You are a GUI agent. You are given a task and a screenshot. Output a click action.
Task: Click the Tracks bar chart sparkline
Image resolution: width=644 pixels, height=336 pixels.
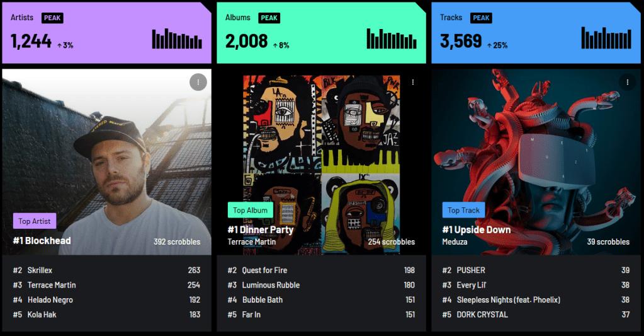click(x=606, y=38)
